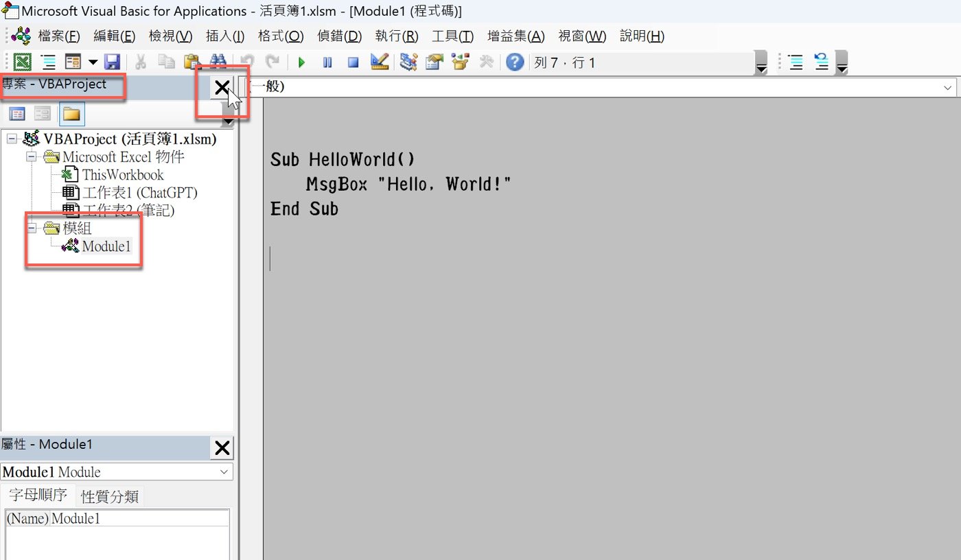Select 工作表1 (ChatGPT) in the tree
Screen dimensions: 961x560
tap(139, 193)
